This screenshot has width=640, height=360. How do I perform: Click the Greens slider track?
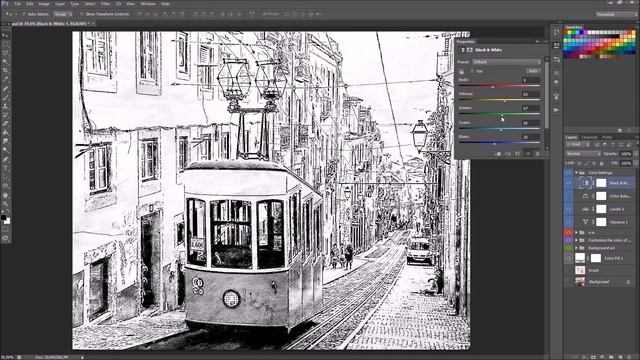(499, 114)
